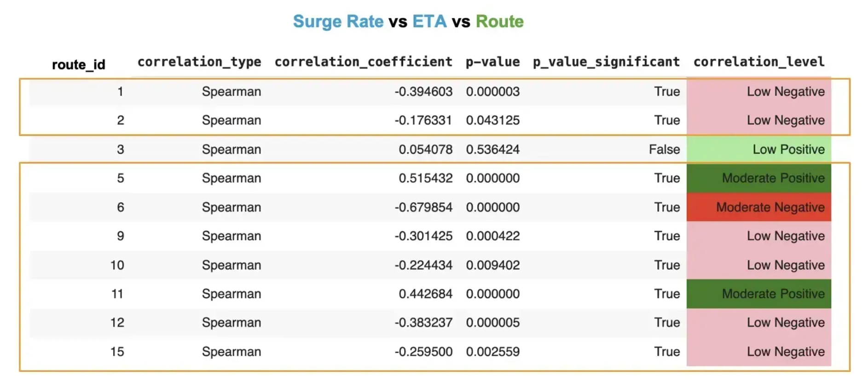Click the correlation_type column header
Viewport: 868px width, 383px height.
tap(199, 62)
